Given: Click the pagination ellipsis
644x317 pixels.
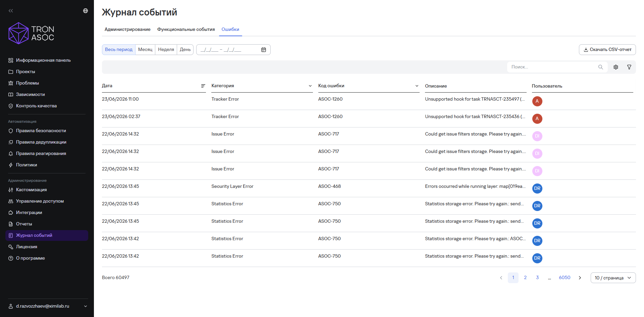Looking at the screenshot, I should [549, 278].
